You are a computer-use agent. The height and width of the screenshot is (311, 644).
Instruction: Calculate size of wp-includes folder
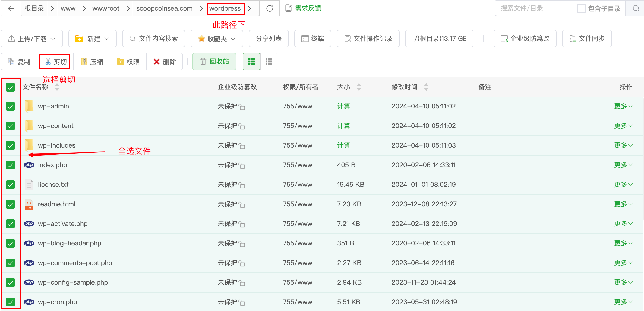(x=343, y=145)
